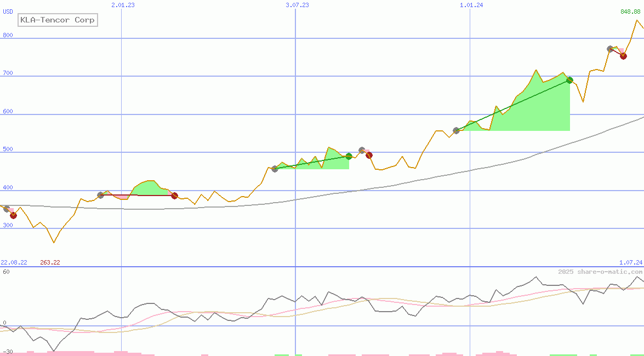644x356 pixels.
Task: Select the 3.07.23 date label
Action: click(297, 5)
